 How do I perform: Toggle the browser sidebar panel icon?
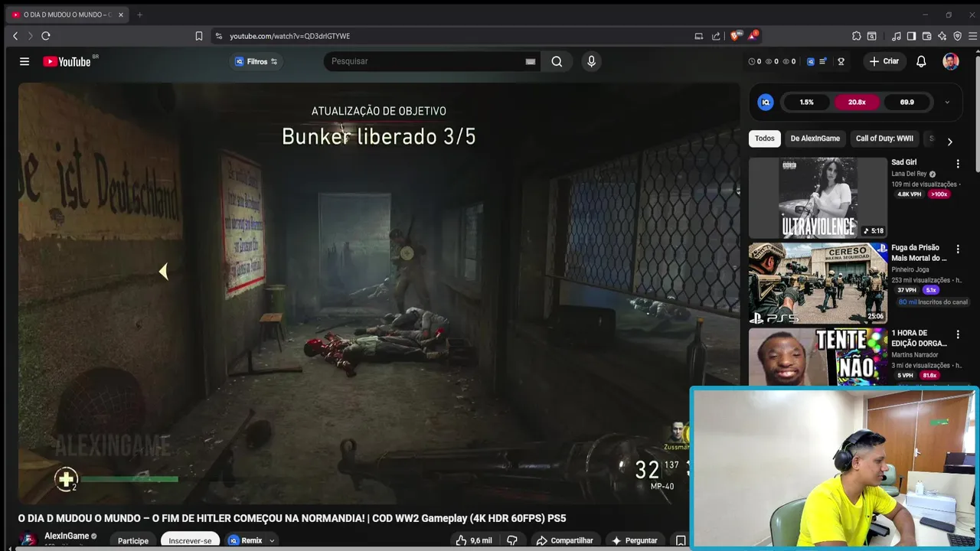point(911,36)
